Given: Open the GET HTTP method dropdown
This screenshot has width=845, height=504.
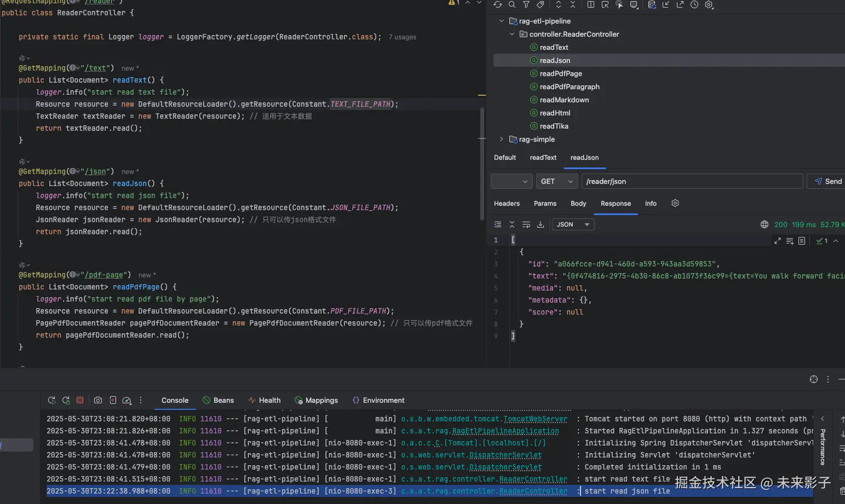Looking at the screenshot, I should (556, 182).
